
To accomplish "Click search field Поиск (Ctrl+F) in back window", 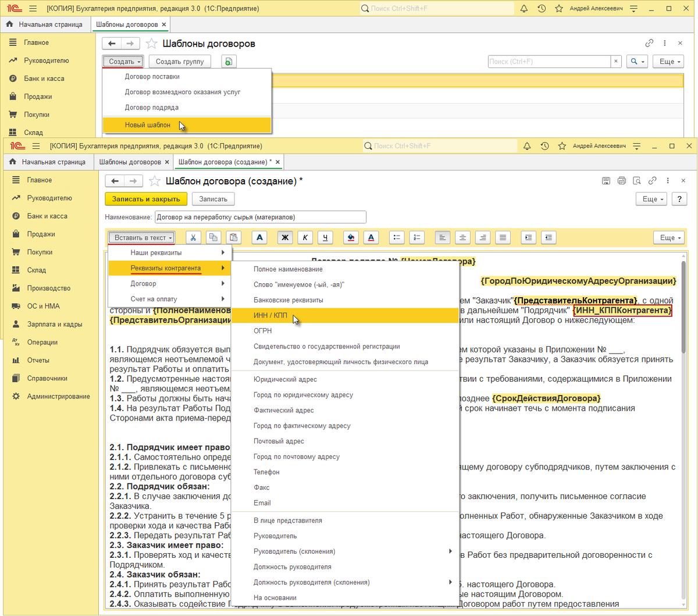I will tap(549, 62).
